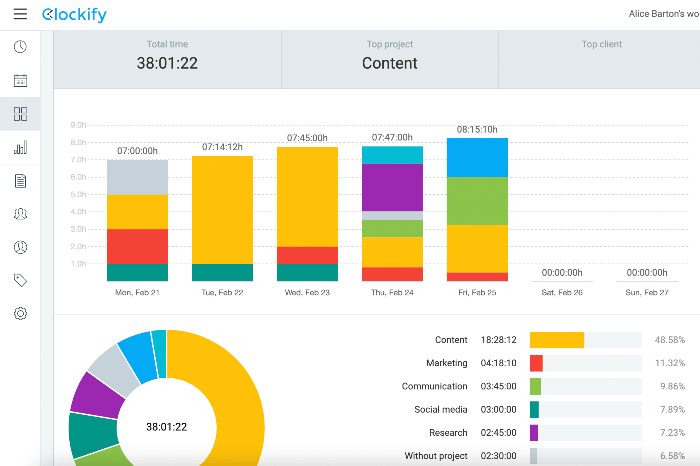Click the 11.32% percentage value
The image size is (700, 466).
coord(670,363)
